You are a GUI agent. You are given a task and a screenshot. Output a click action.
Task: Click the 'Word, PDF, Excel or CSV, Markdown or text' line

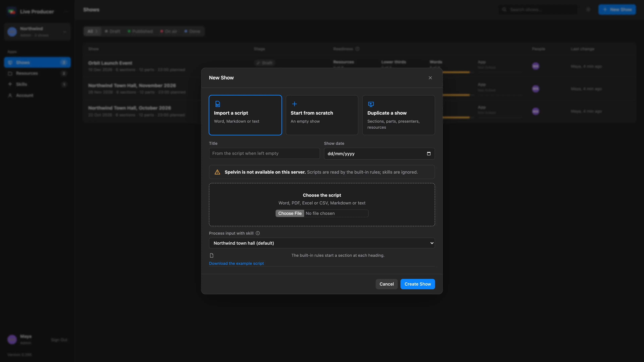322,203
